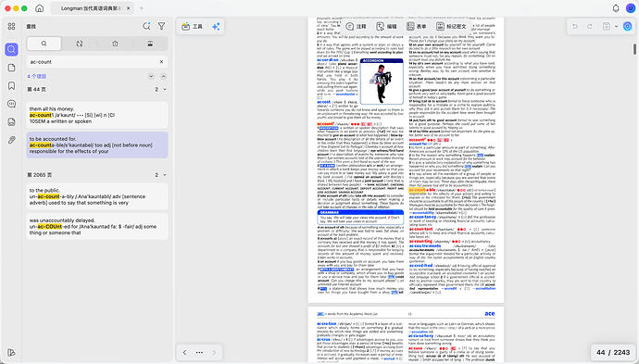The width and height of the screenshot is (639, 364).
Task: Switch to the redact search mode tab
Action: [x=150, y=44]
